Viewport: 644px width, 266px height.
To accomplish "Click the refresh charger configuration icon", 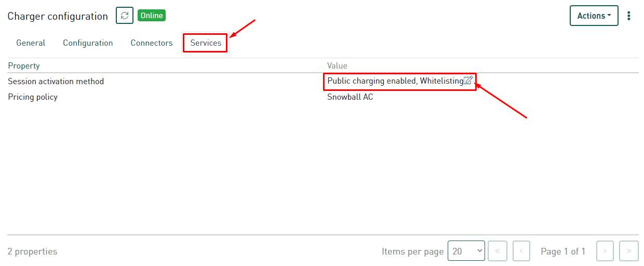I will coord(125,16).
